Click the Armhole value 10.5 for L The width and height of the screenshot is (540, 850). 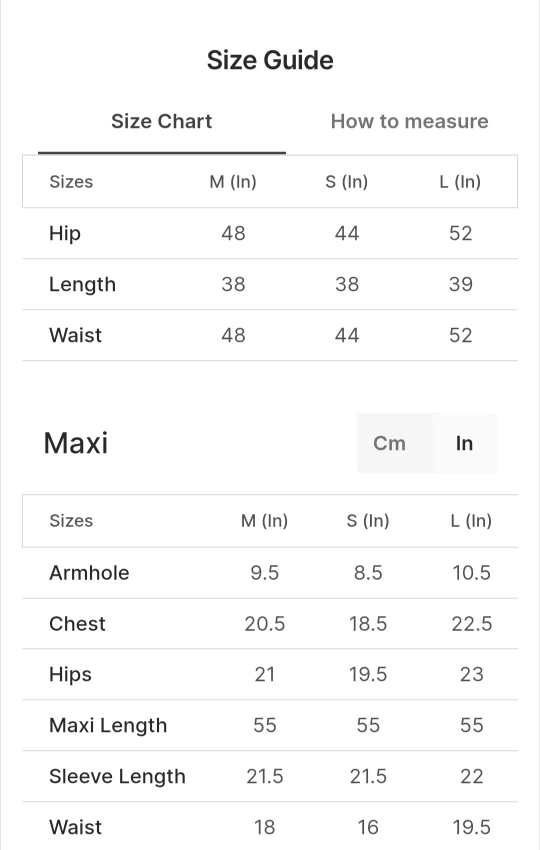pos(472,573)
